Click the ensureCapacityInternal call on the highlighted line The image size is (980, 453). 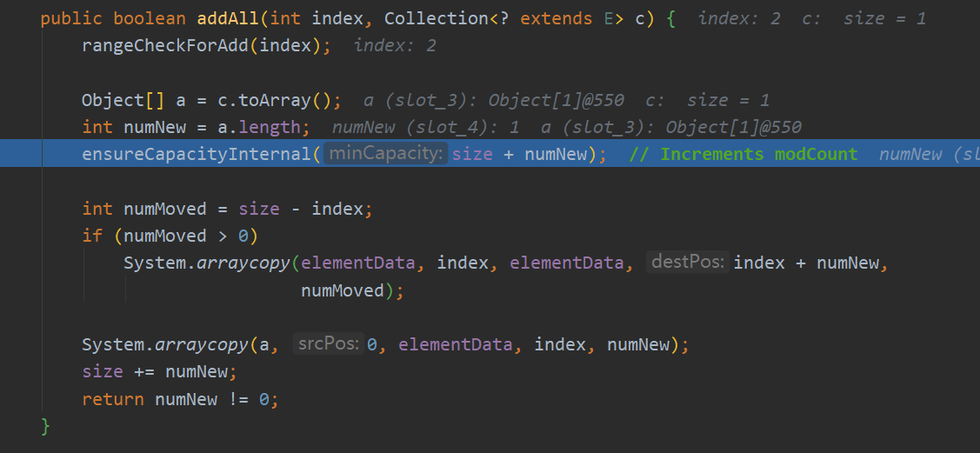[x=197, y=154]
